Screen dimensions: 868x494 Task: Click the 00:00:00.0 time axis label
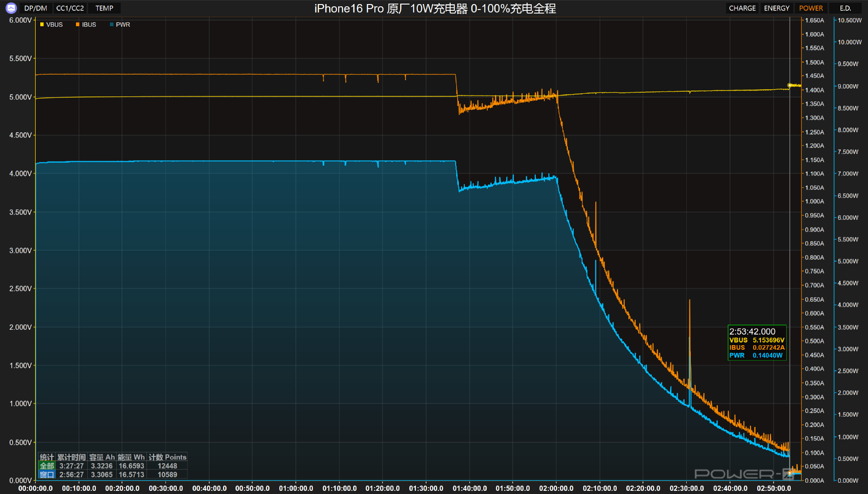click(35, 489)
